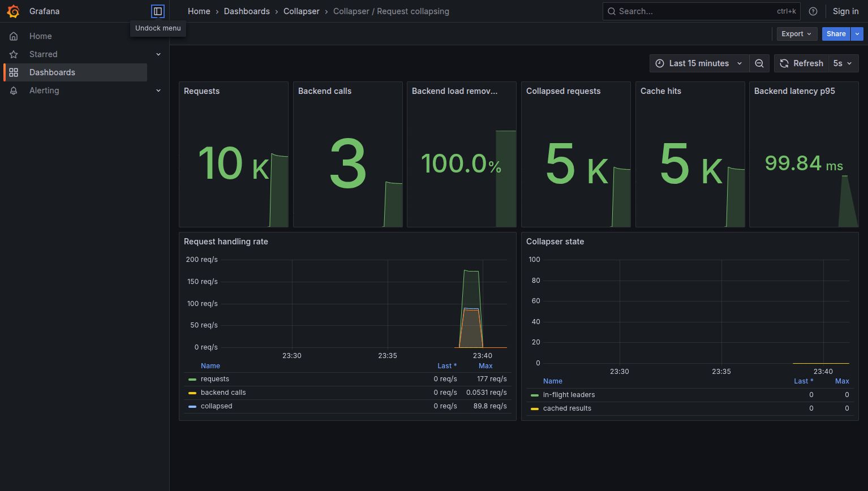Open the Last 15 minutes time picker
Screen dimensions: 868x491
(x=699, y=63)
